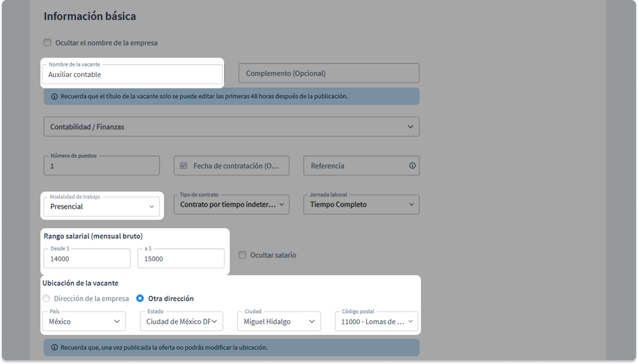Open the País dropdown showing México
Image resolution: width=638 pixels, height=364 pixels.
coord(84,322)
